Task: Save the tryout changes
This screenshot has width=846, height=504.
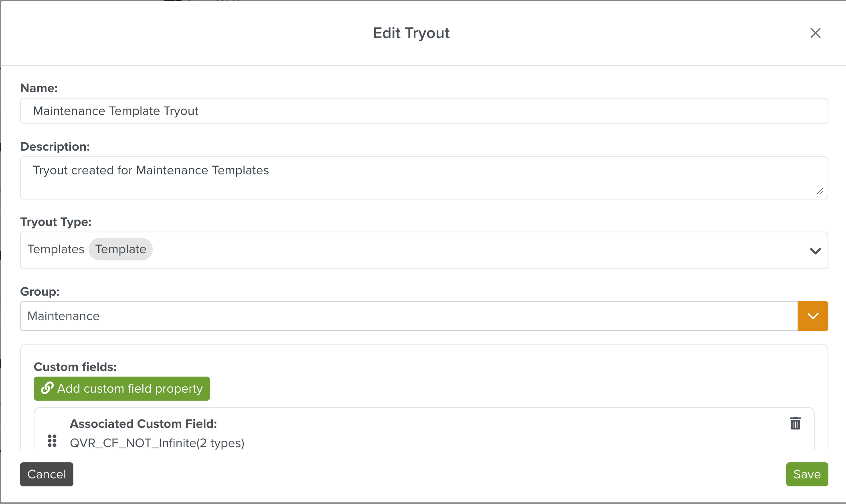Action: (807, 474)
